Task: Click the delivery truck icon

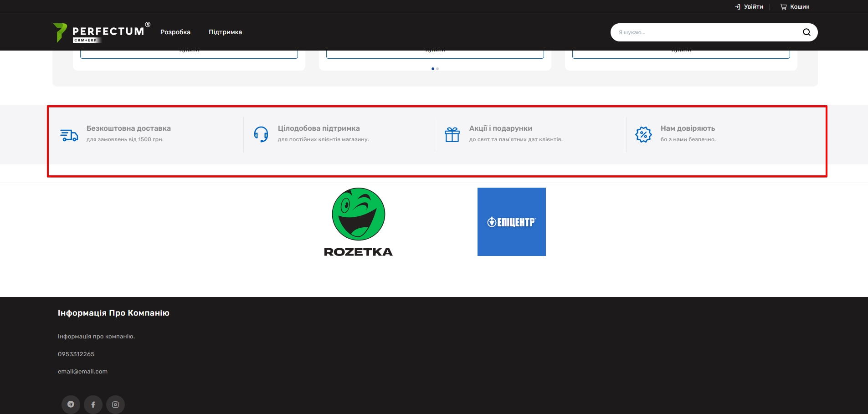Action: (69, 135)
